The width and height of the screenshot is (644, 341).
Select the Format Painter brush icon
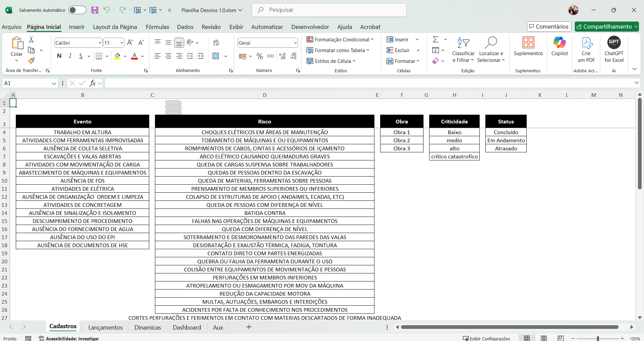(31, 61)
